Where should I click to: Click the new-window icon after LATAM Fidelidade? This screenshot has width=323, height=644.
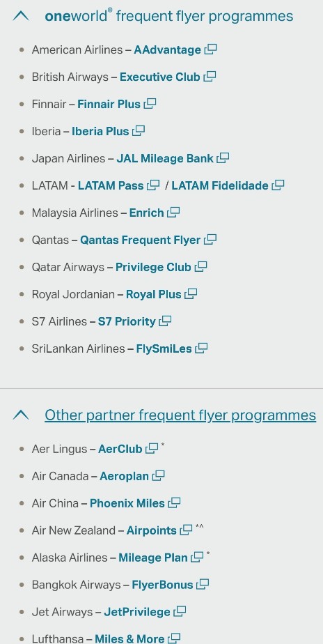tap(278, 185)
